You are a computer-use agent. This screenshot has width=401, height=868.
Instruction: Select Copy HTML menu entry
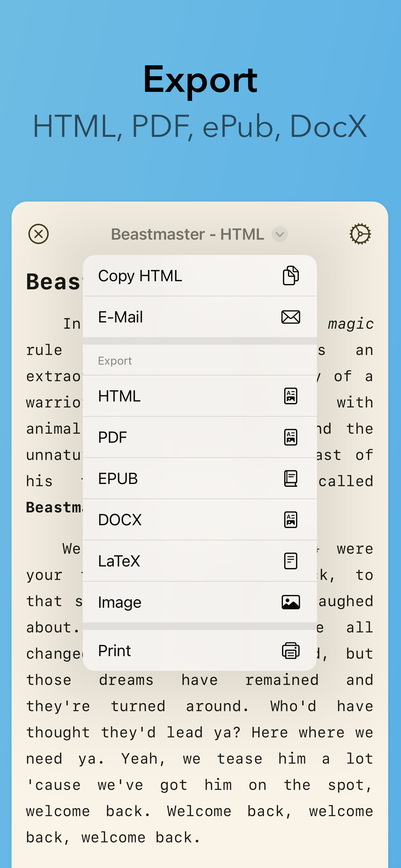[200, 276]
